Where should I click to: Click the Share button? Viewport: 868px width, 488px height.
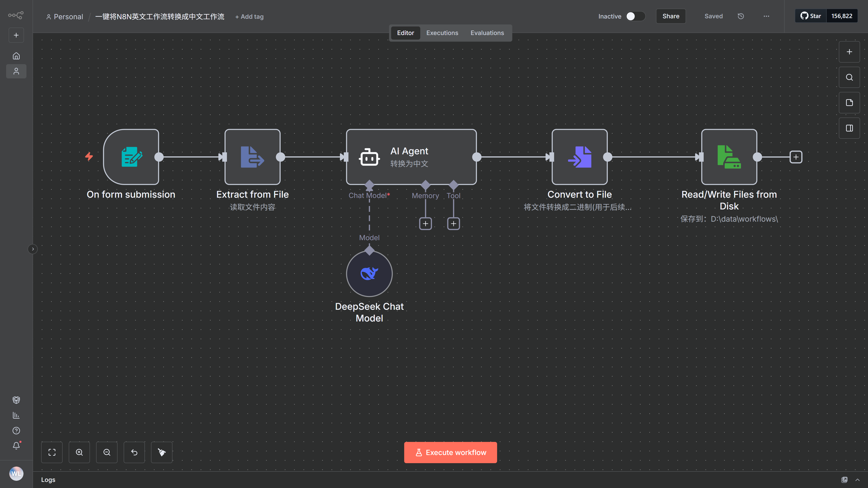[670, 16]
